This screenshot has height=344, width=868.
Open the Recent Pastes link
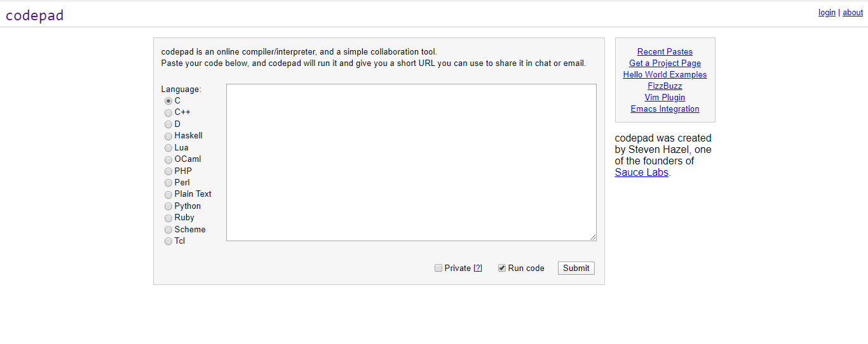665,52
